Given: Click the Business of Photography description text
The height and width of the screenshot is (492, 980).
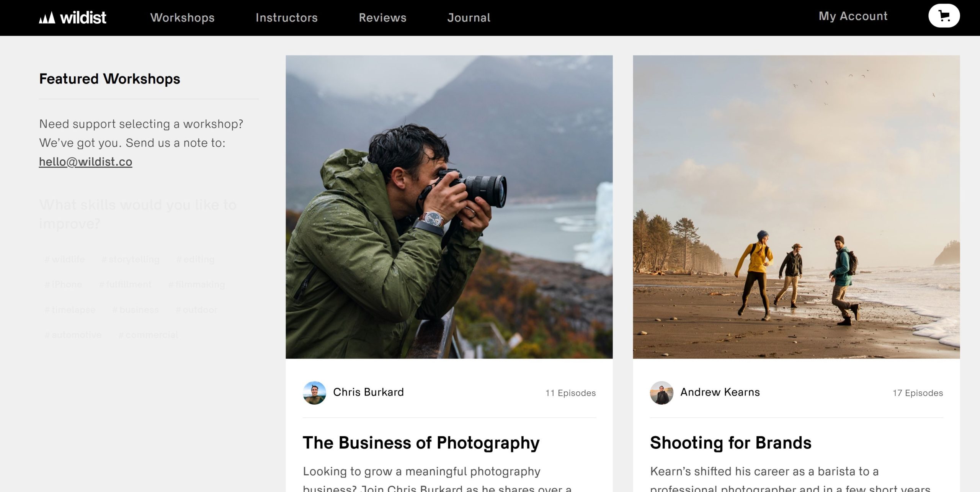Looking at the screenshot, I should tap(438, 479).
